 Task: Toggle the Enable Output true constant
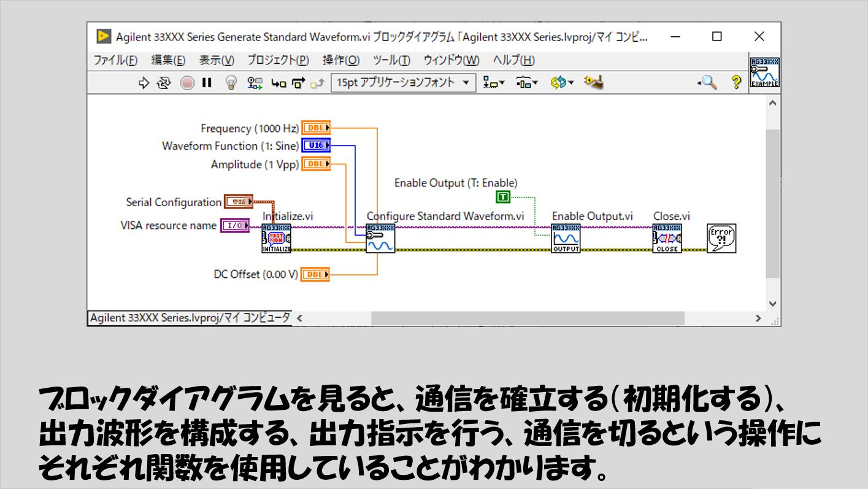(x=503, y=197)
